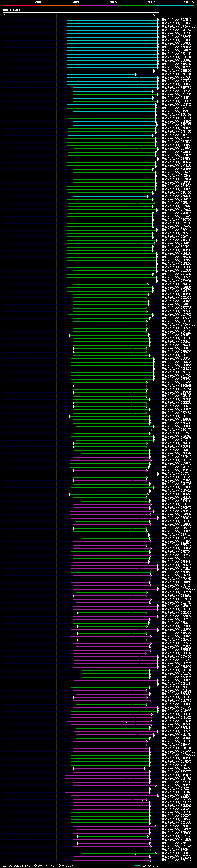
Task: Click hit label UniRef100_A2XIU5
Action: [176, 54]
